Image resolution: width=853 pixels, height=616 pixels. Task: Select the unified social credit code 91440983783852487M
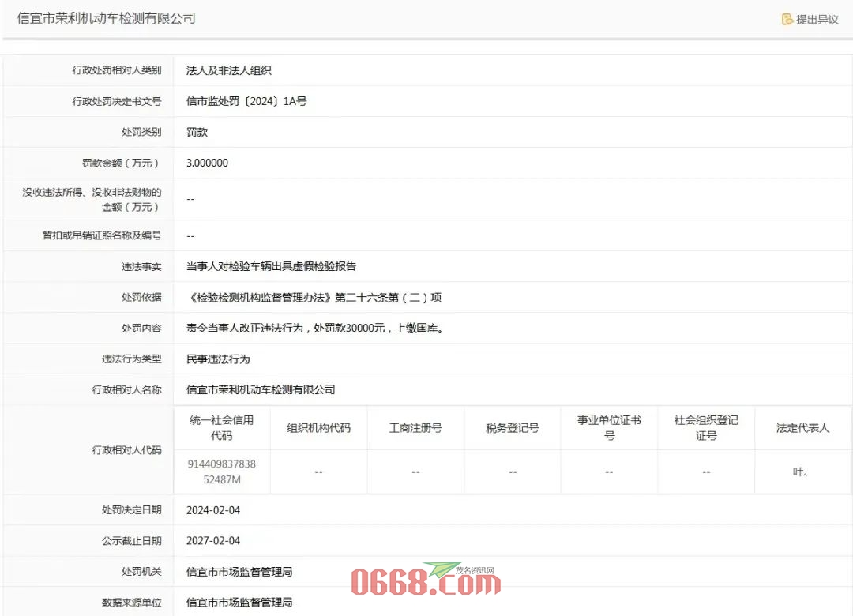click(x=222, y=471)
